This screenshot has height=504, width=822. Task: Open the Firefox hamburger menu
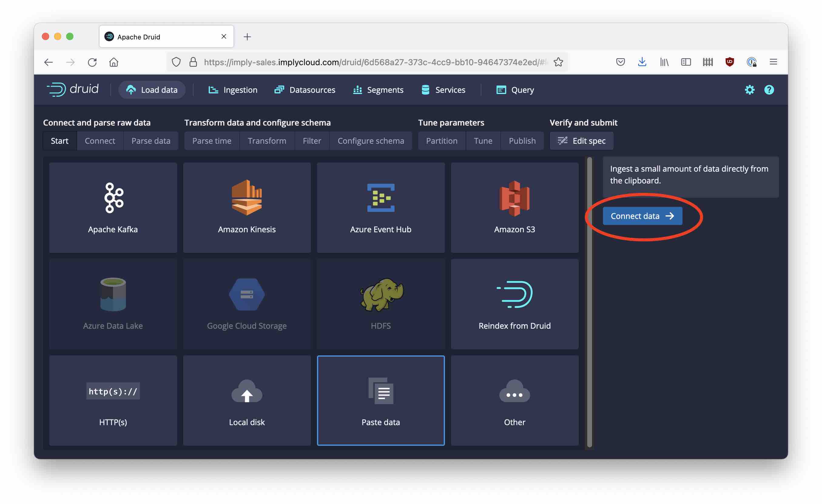coord(773,62)
